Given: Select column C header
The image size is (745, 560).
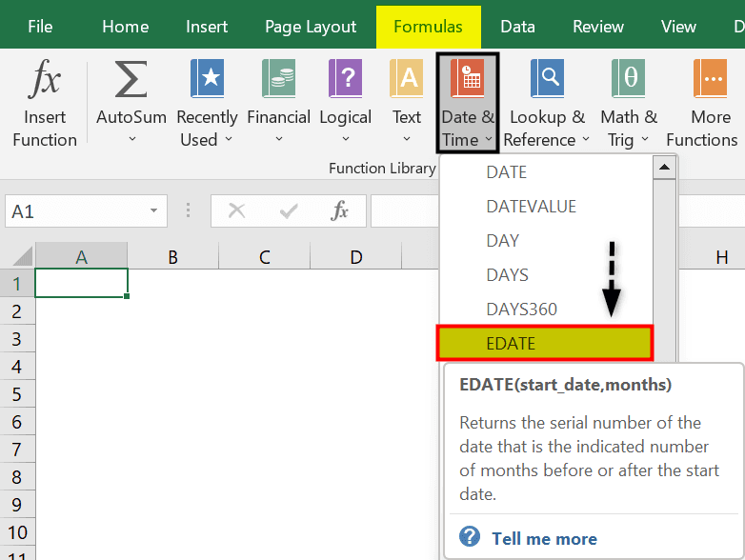Looking at the screenshot, I should pyautogui.click(x=264, y=257).
